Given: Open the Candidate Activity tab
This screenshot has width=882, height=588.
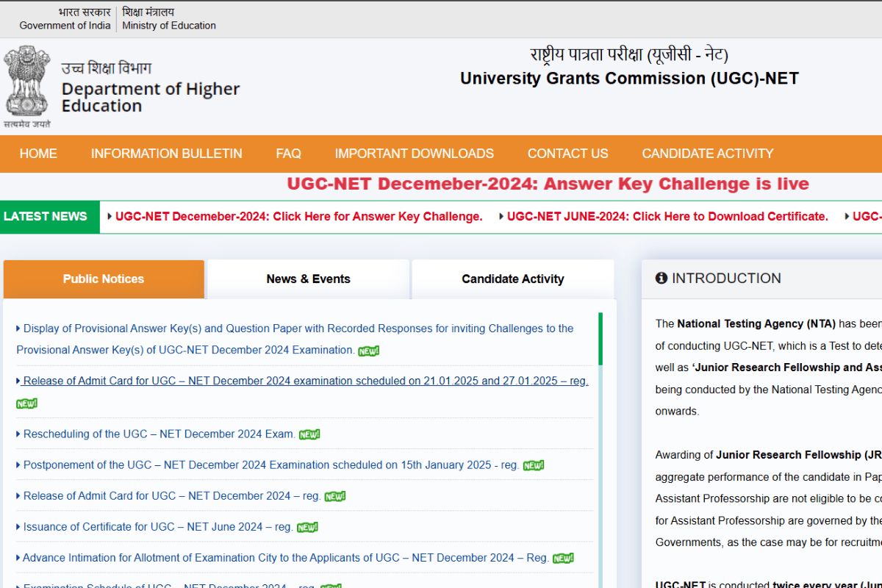Looking at the screenshot, I should pos(512,279).
